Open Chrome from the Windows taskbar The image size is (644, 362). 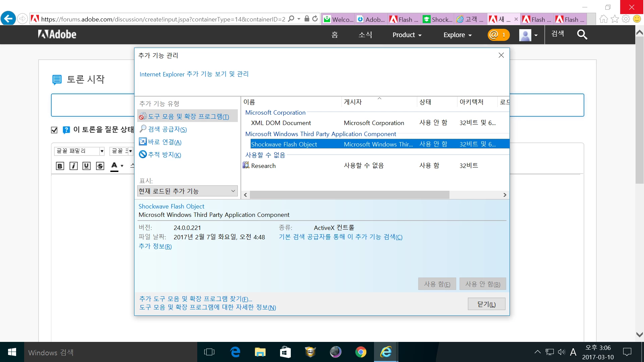361,352
